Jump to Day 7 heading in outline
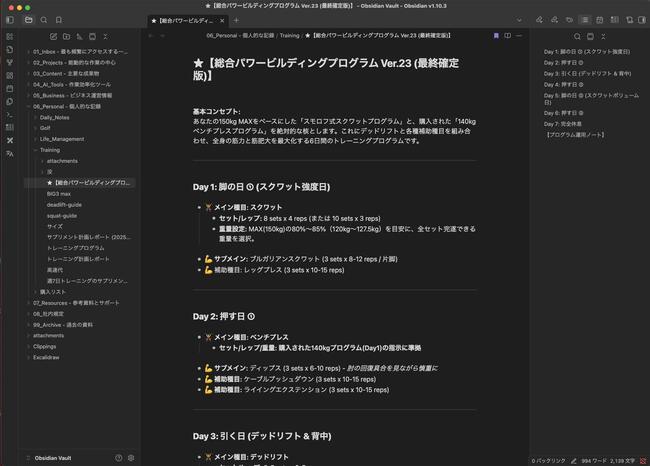Image resolution: width=650 pixels, height=466 pixels. [563, 124]
